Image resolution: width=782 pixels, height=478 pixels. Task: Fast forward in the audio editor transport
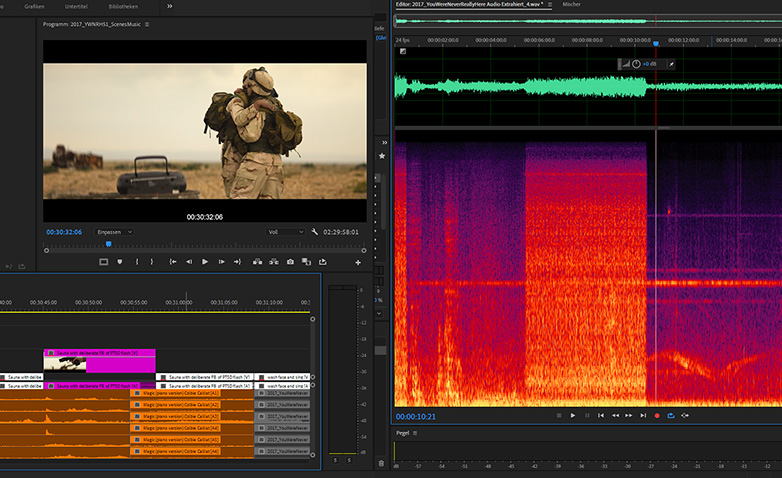pyautogui.click(x=629, y=415)
